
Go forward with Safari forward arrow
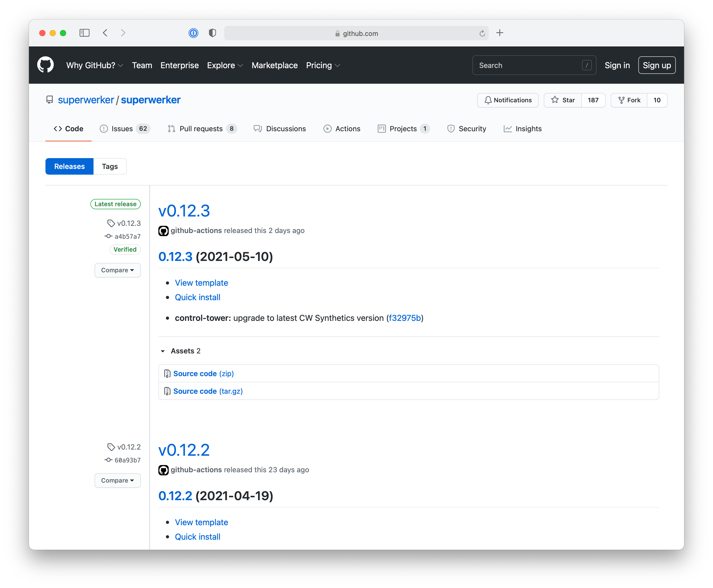[x=123, y=33]
